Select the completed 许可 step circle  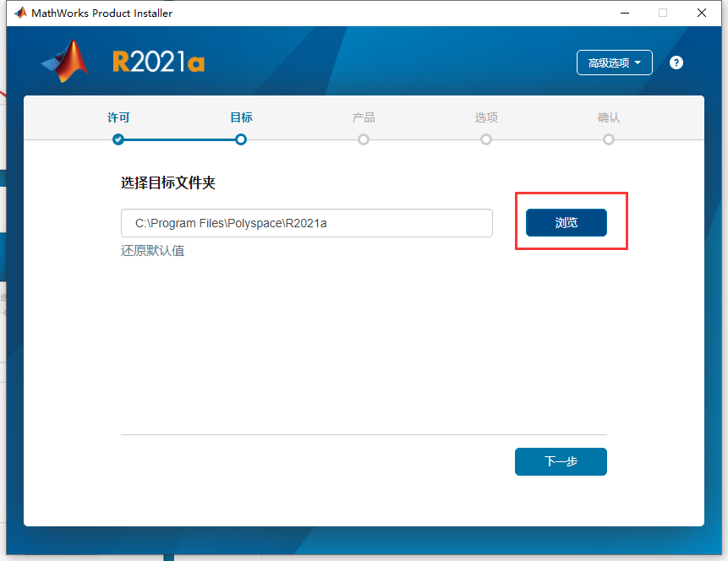(118, 139)
